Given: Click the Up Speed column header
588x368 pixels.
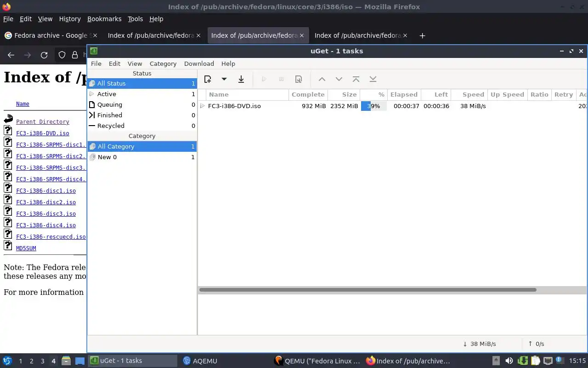Looking at the screenshot, I should tap(507, 94).
